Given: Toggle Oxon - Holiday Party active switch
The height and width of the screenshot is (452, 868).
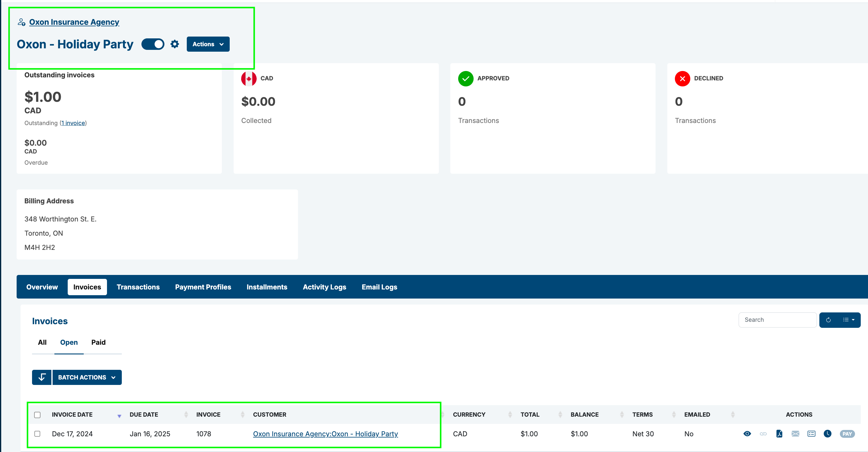Looking at the screenshot, I should (x=153, y=44).
